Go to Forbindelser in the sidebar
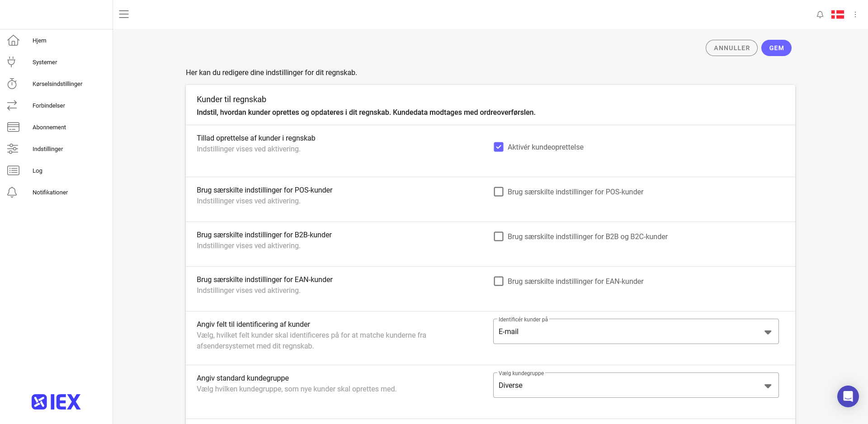868x424 pixels. pos(49,105)
